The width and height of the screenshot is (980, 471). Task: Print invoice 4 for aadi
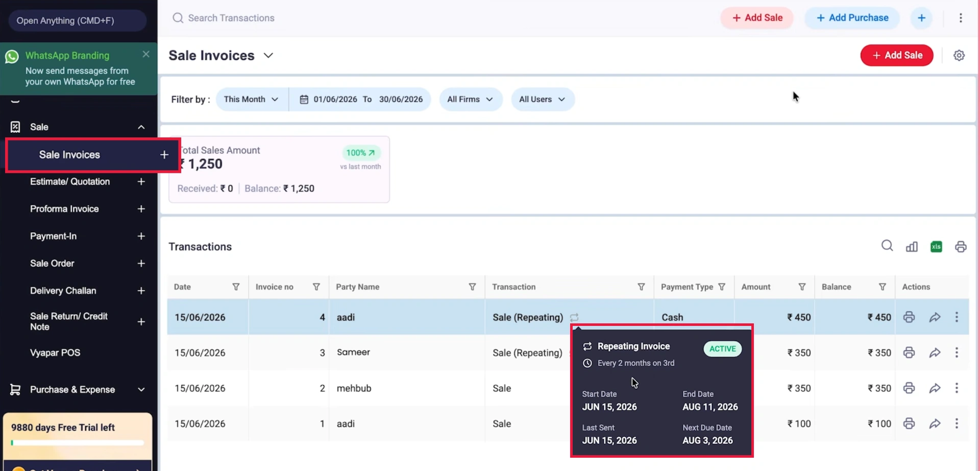(x=909, y=317)
